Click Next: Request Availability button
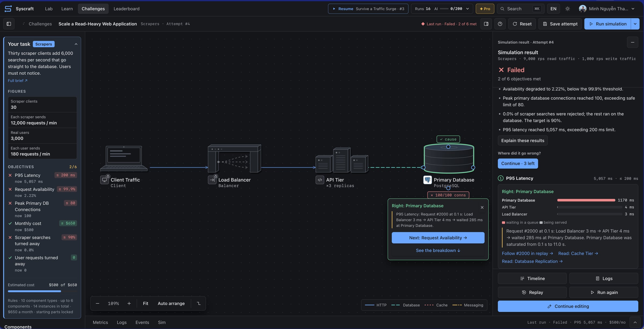 point(438,238)
